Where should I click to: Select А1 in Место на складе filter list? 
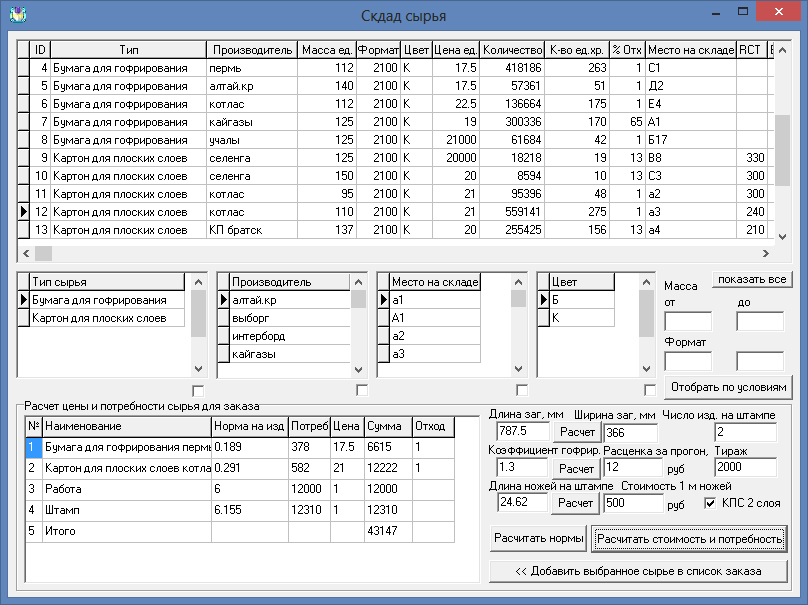point(435,318)
